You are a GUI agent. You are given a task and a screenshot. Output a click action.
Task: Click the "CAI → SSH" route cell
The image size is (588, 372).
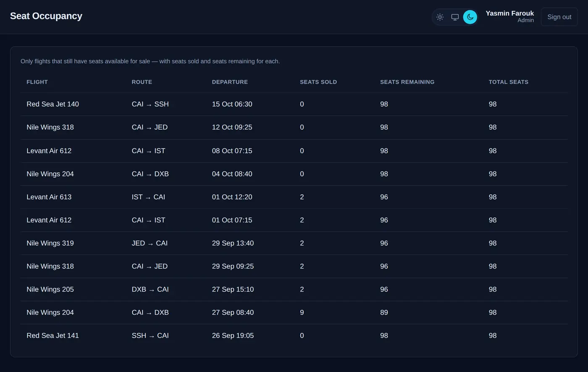150,104
